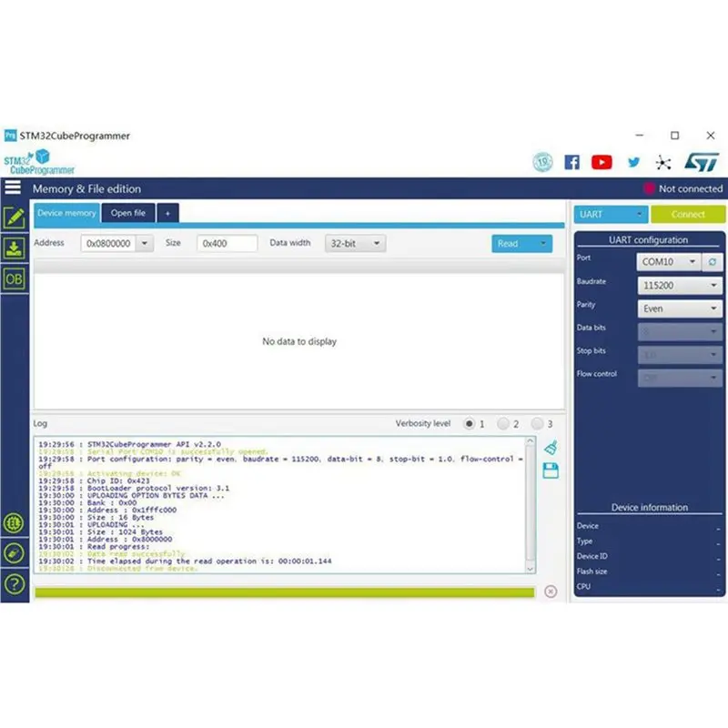Set verbosity level to 2
728x728 pixels.
[503, 423]
